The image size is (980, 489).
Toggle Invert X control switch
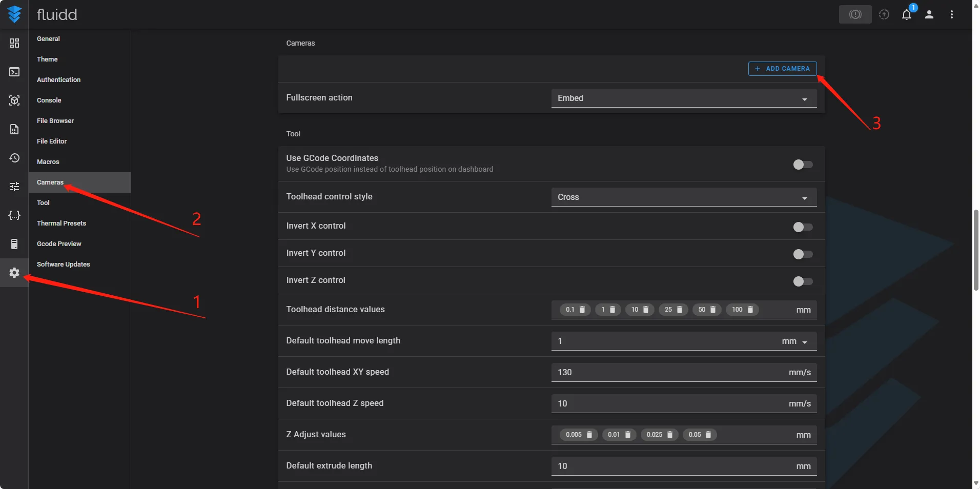tap(803, 227)
